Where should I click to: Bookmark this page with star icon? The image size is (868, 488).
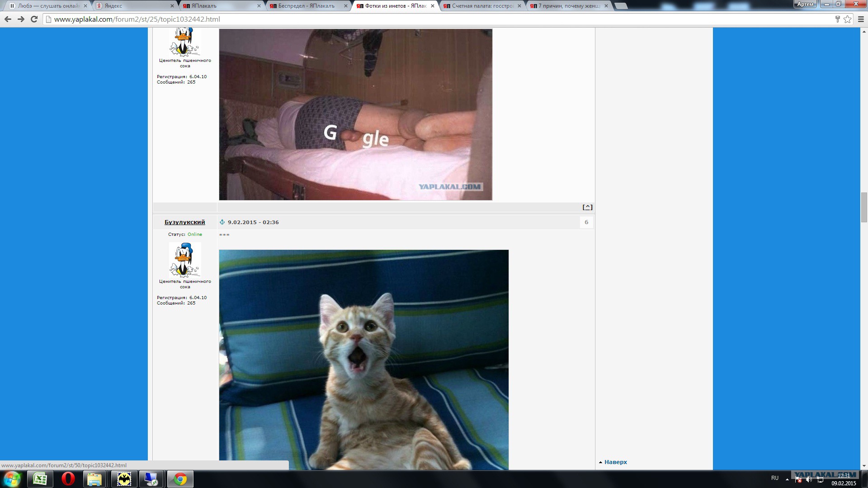pyautogui.click(x=847, y=19)
